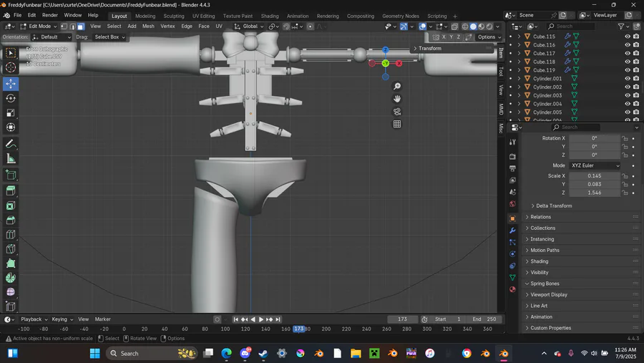Open the rotation Mode XYZ Euler dropdown
Viewport: 644px width, 363px height.
[x=595, y=165]
